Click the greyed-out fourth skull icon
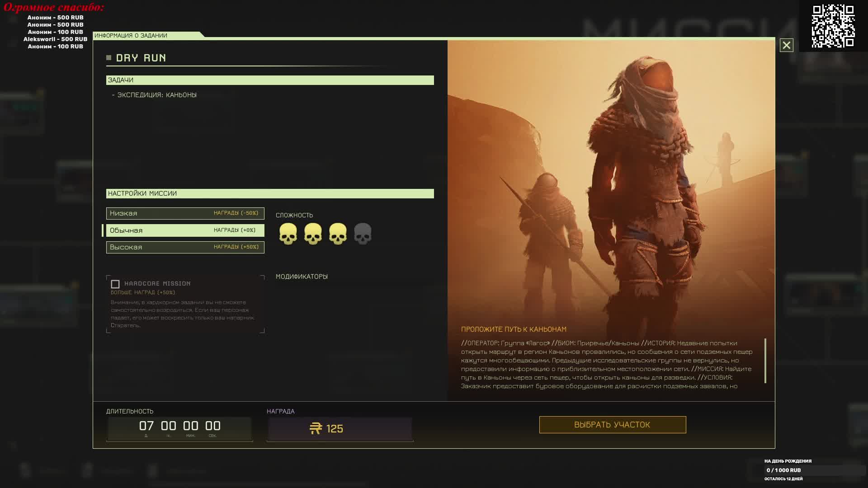868x488 pixels. point(363,234)
